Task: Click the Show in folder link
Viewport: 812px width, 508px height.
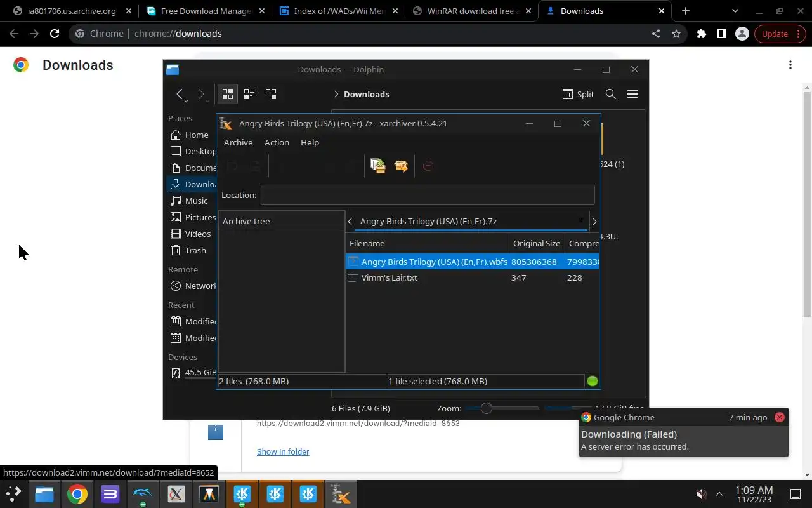Action: click(283, 451)
